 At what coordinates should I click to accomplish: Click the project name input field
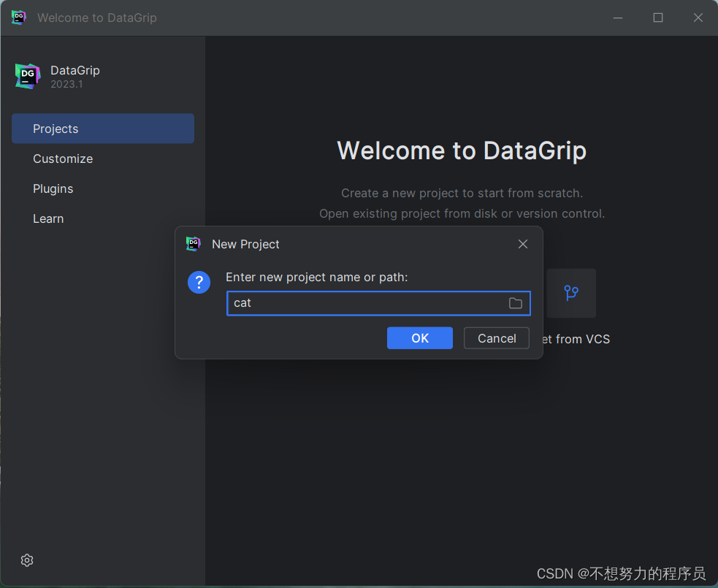point(365,303)
